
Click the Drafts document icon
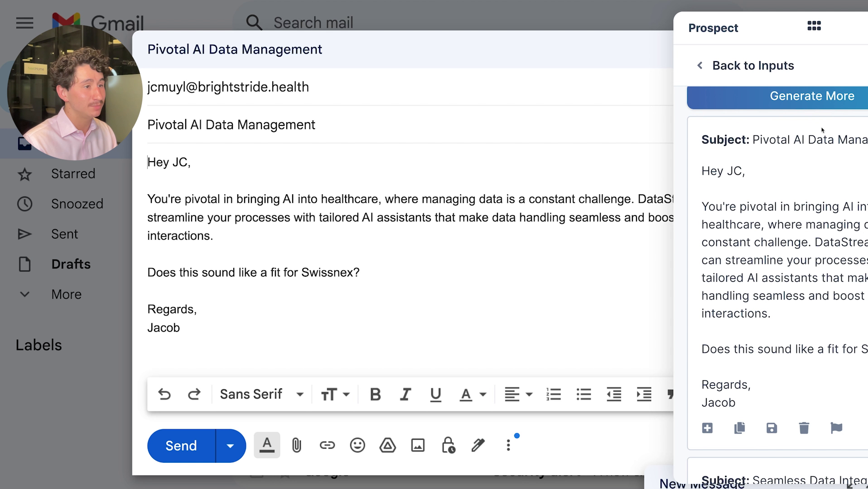pos(24,264)
